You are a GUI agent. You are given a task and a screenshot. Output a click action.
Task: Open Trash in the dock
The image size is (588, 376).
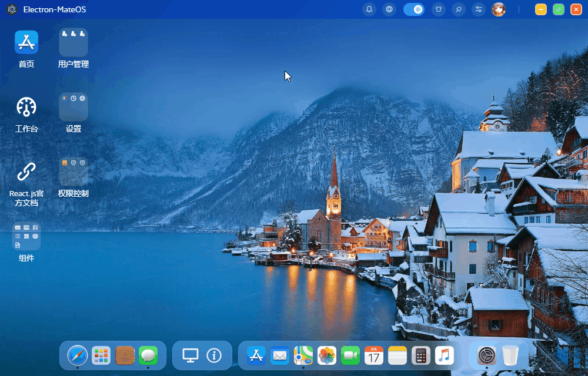[x=510, y=355]
